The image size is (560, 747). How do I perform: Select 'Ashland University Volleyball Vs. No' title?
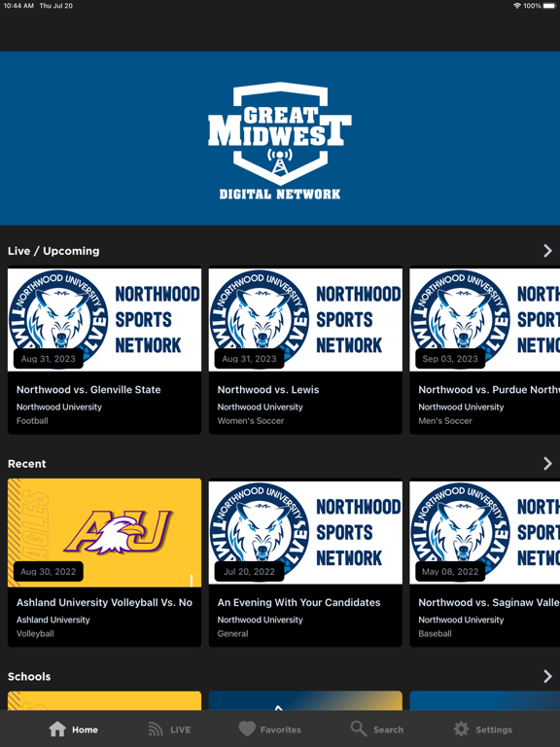(x=104, y=603)
